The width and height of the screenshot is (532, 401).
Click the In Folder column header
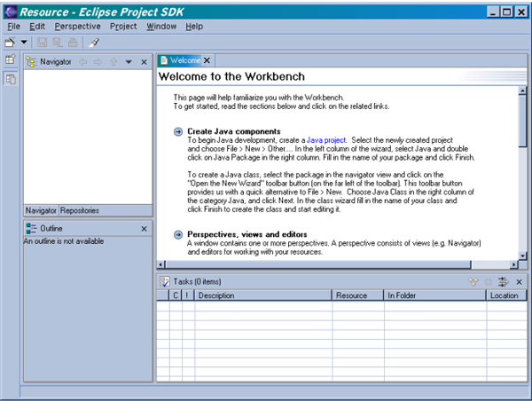[x=403, y=295]
